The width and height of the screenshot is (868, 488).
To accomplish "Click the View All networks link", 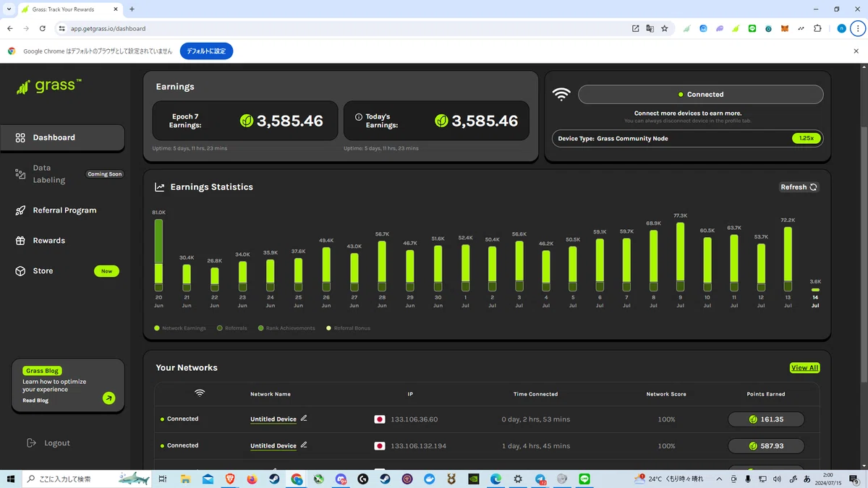I will click(804, 368).
